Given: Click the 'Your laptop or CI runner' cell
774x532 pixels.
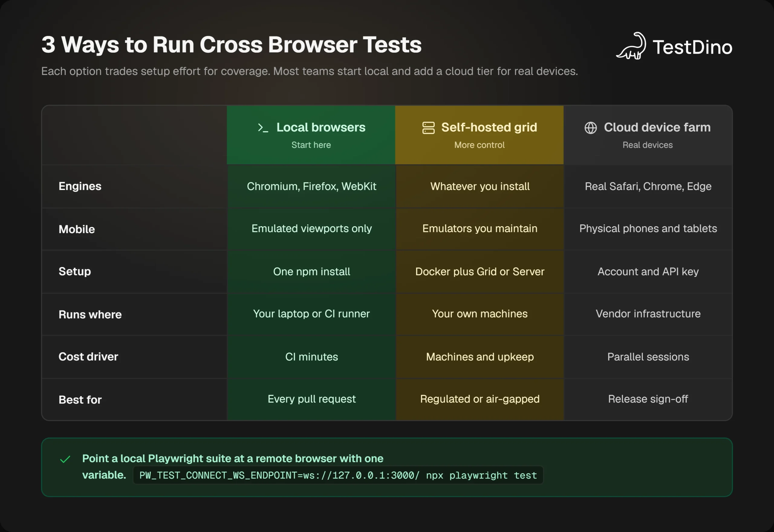Looking at the screenshot, I should (x=311, y=314).
